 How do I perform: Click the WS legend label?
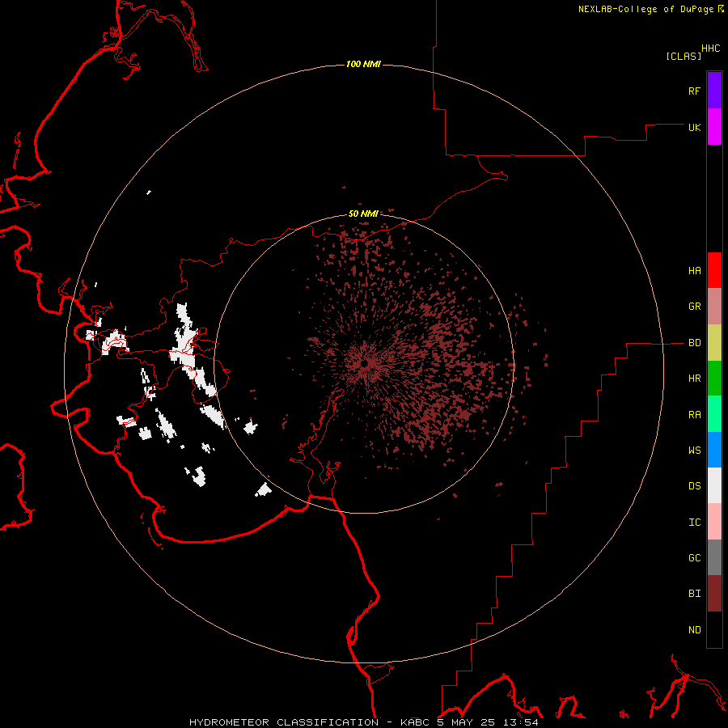point(694,450)
